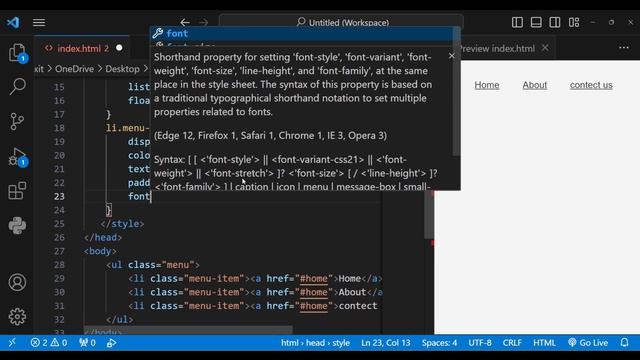Click the Ln 23, Col 13 indicator
The width and height of the screenshot is (640, 360).
tap(385, 343)
